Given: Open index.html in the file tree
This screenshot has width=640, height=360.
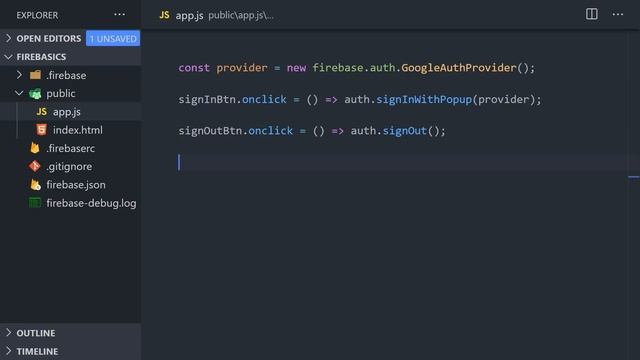Looking at the screenshot, I should click(x=78, y=130).
